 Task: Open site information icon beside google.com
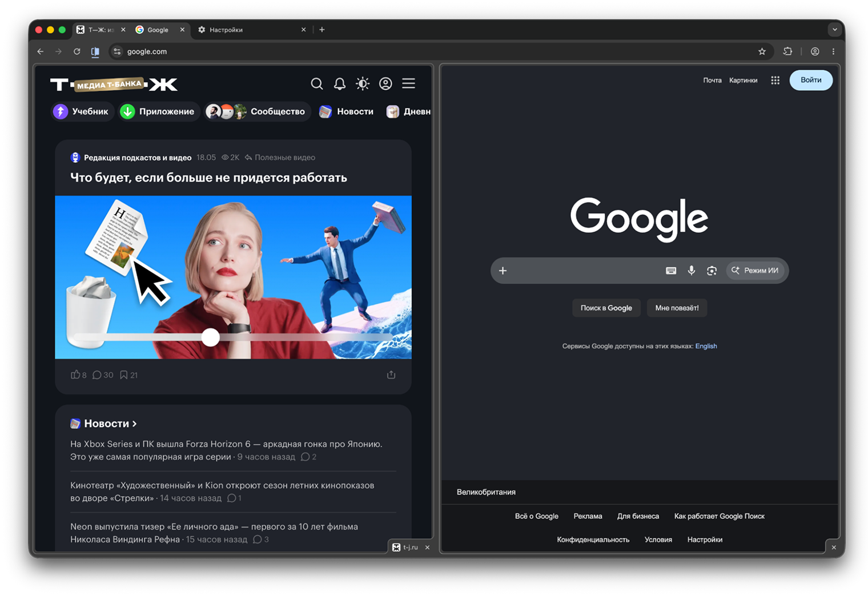(117, 51)
